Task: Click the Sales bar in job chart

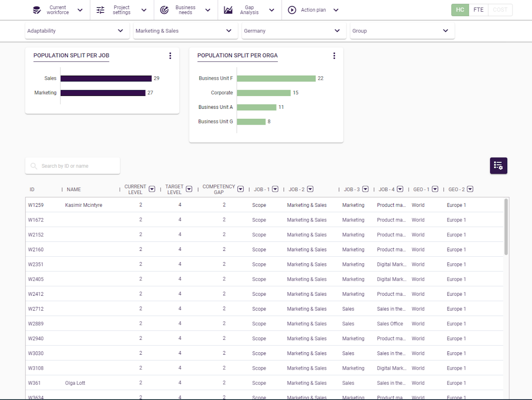Action: coord(106,79)
